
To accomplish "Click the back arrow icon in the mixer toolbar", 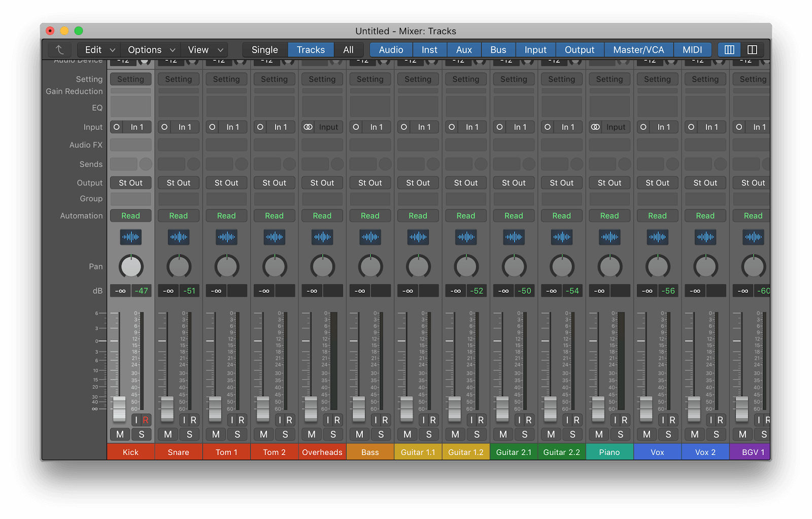I will (x=59, y=49).
